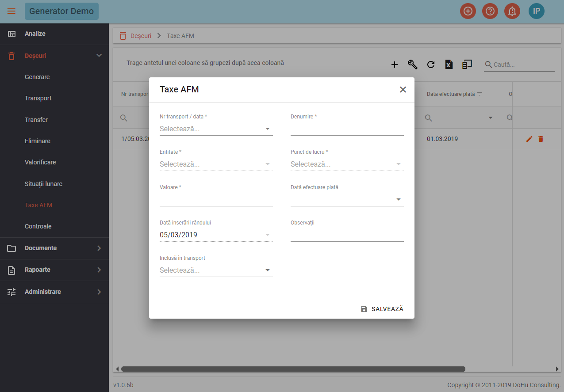The height and width of the screenshot is (392, 564).
Task: Click the Documente folder icon
Action: [x=12, y=248]
